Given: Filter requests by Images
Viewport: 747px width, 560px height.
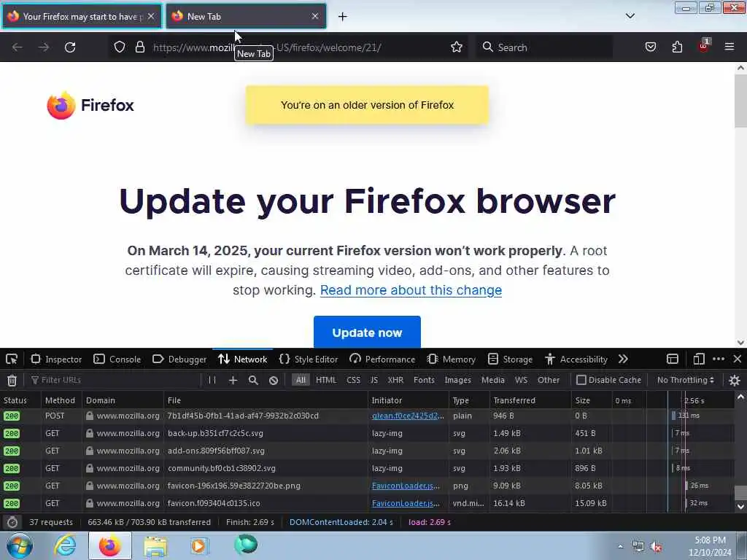Looking at the screenshot, I should coord(457,380).
